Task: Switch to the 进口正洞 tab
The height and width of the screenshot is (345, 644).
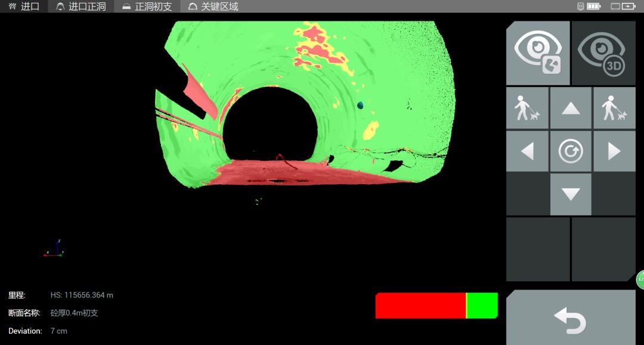Action: pos(81,6)
